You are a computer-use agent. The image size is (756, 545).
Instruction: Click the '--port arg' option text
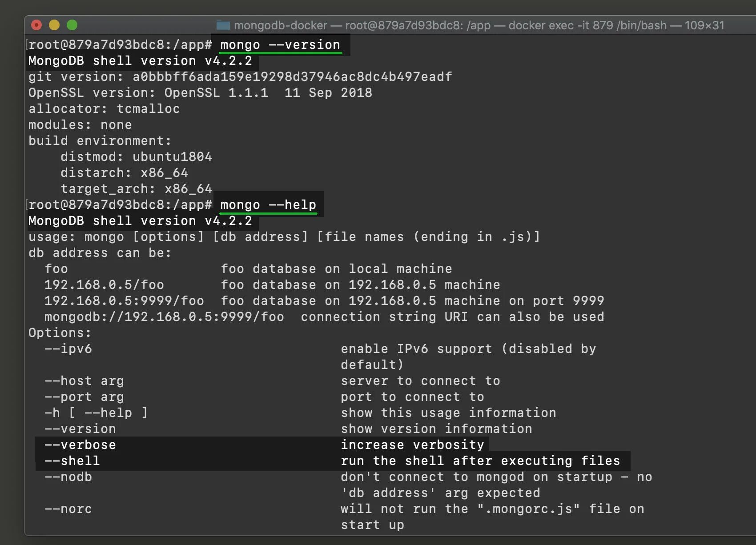click(x=84, y=397)
